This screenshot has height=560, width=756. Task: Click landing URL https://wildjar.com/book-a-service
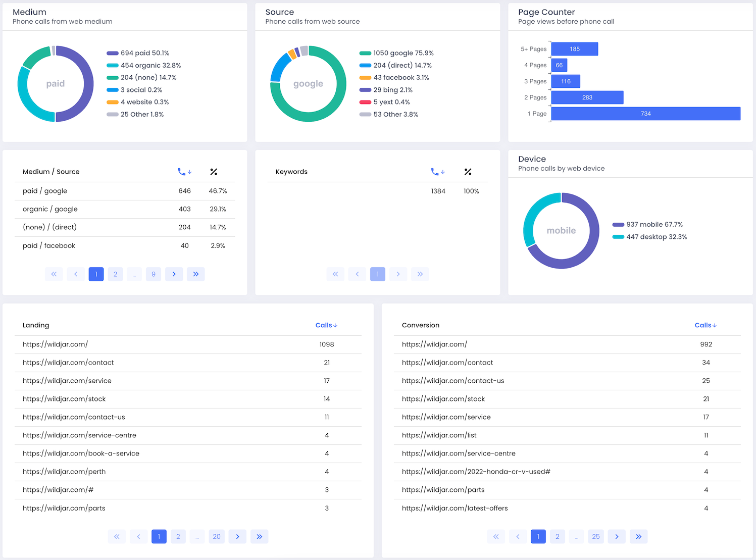coord(81,453)
